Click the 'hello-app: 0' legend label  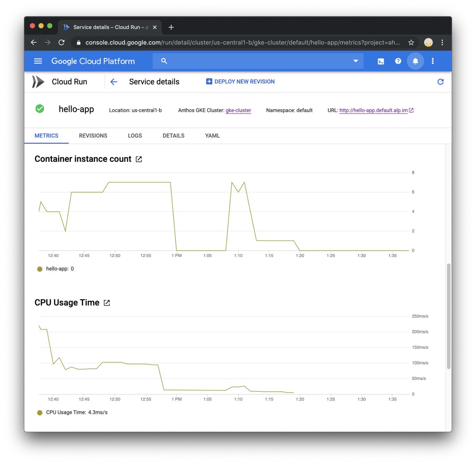tap(60, 269)
